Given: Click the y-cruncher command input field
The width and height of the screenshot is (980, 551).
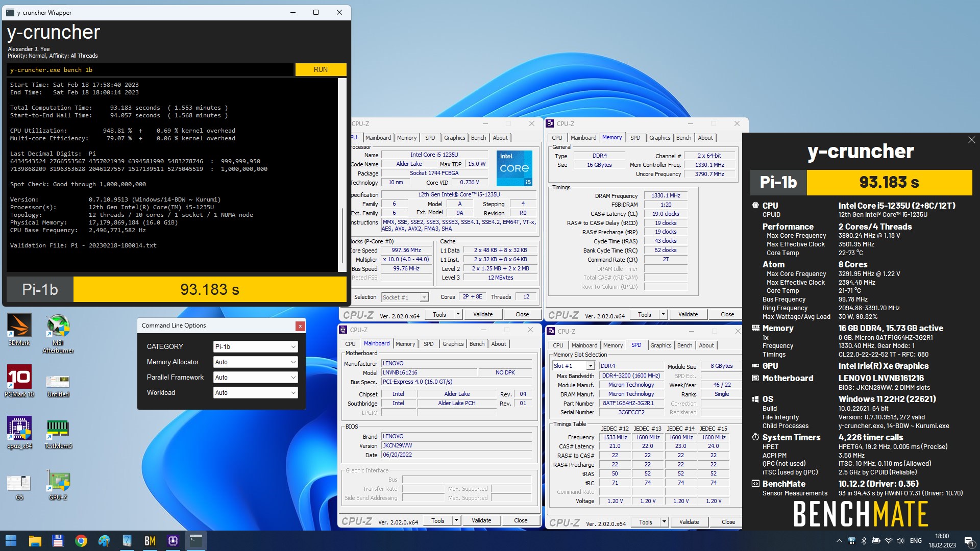Looking at the screenshot, I should (151, 70).
